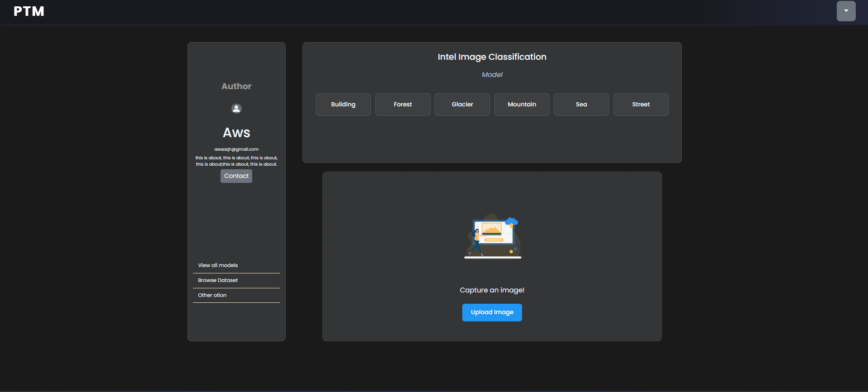Image resolution: width=868 pixels, height=392 pixels.
Task: Click the Capture an image! text
Action: [492, 290]
